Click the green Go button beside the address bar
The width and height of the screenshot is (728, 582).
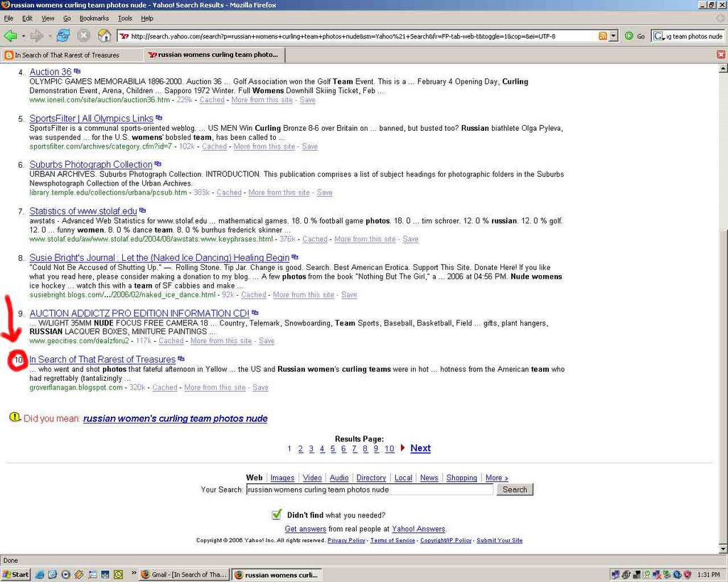(635, 36)
